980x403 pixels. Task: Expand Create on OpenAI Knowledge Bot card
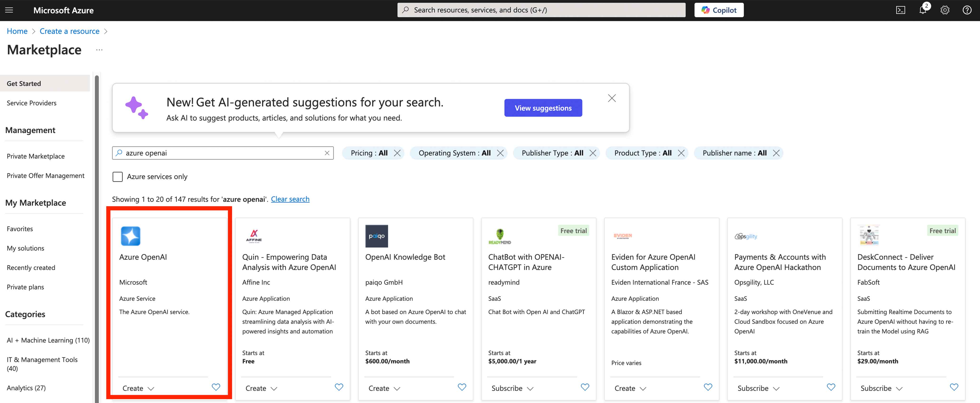tap(384, 388)
